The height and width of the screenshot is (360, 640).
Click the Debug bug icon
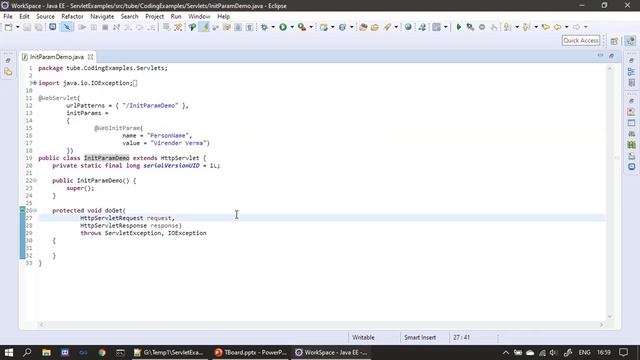264,27
